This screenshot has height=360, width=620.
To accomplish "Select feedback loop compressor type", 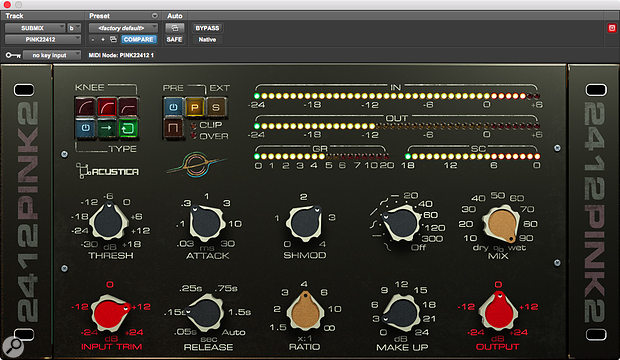I will click(128, 128).
